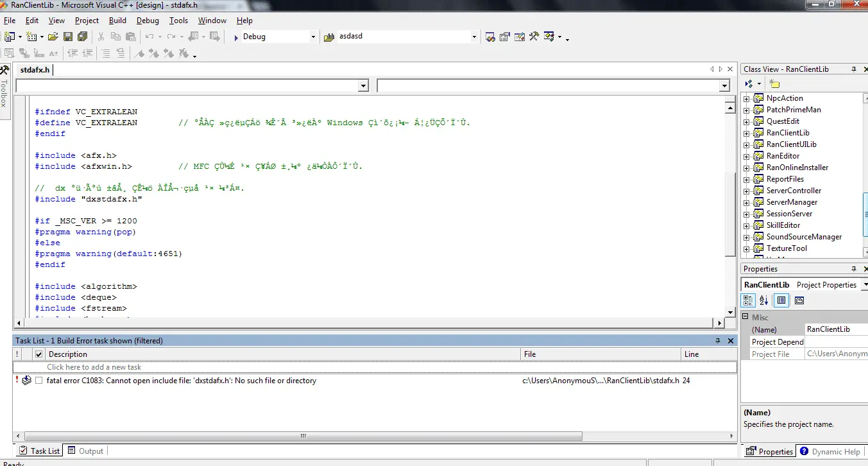Viewport: 868px width, 466px height.
Task: Click the Paste clipboard icon
Action: [x=131, y=37]
